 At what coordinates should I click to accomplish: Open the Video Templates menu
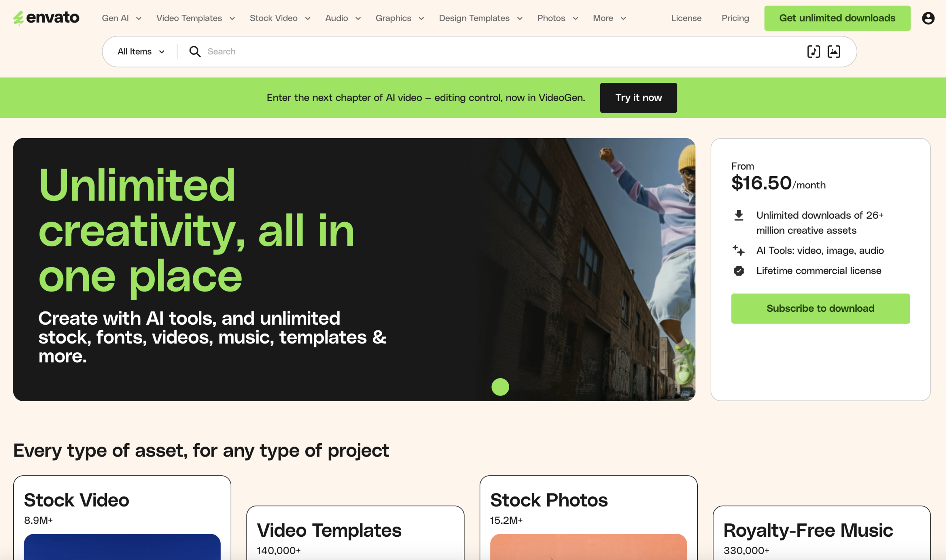pyautogui.click(x=195, y=18)
